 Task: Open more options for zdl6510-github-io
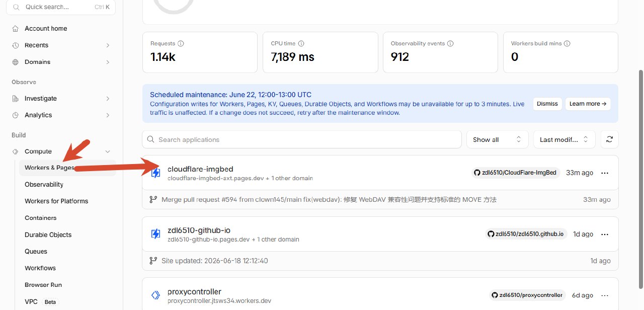tap(605, 234)
